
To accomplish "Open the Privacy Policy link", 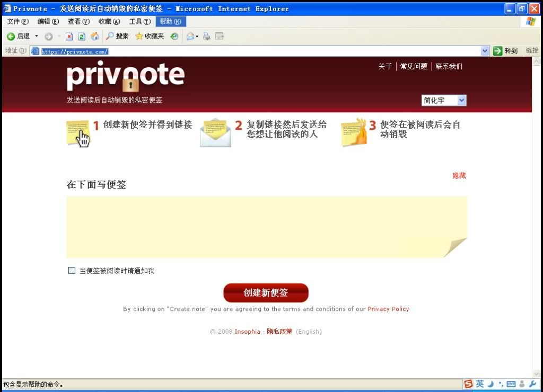I will [x=388, y=309].
